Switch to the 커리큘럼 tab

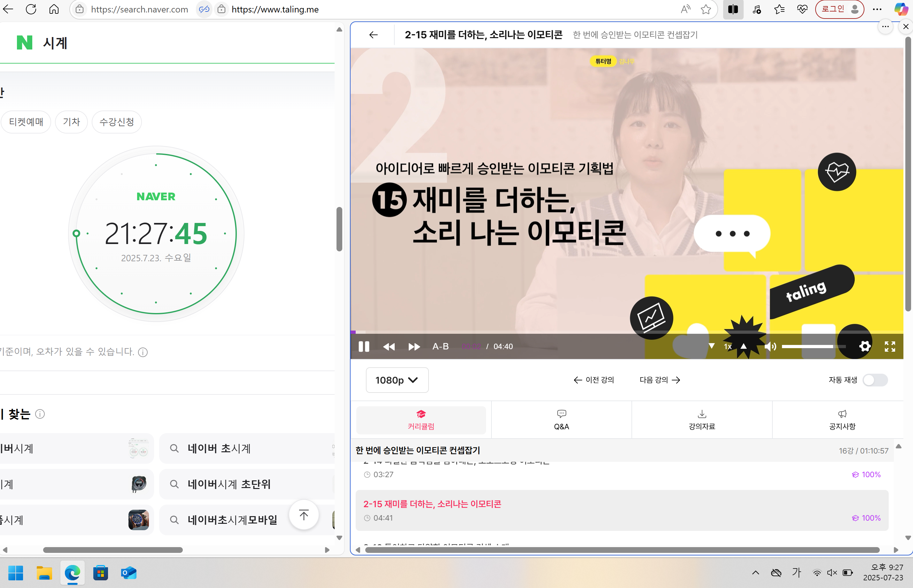point(422,420)
